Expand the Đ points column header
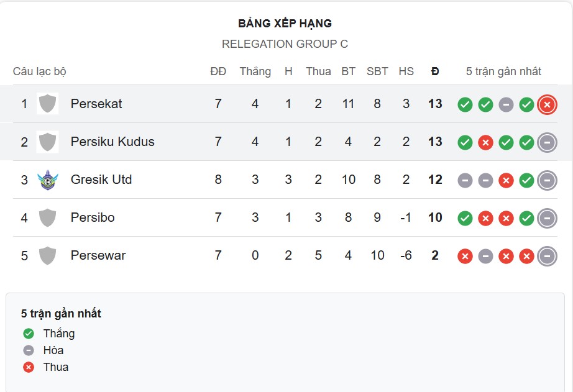Viewport: 573px width, 392px height. 434,71
